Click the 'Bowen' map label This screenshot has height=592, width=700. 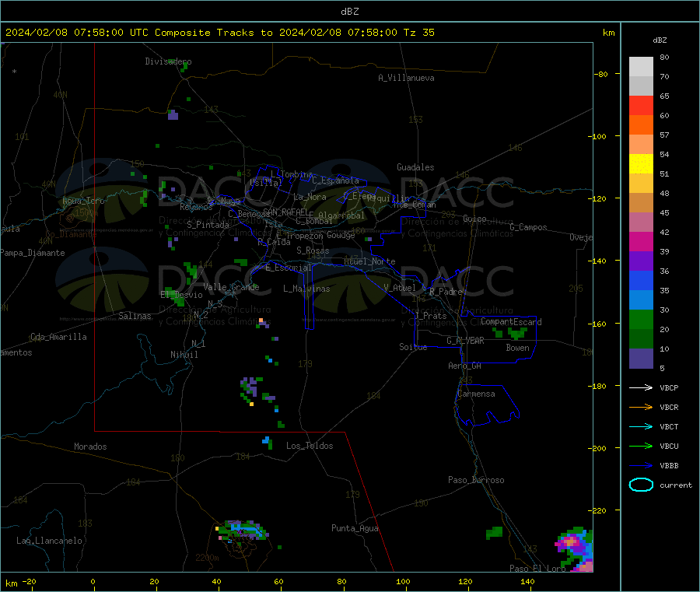click(x=518, y=349)
